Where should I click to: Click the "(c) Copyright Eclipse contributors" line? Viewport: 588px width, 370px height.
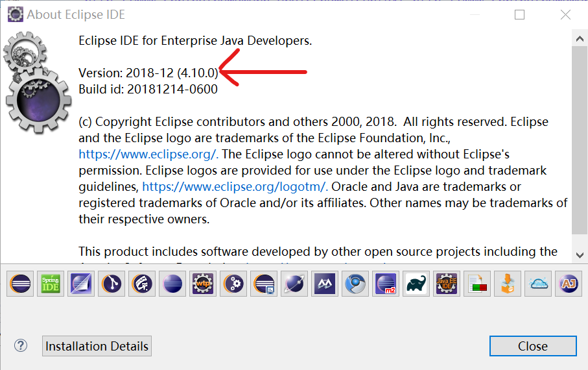(314, 121)
